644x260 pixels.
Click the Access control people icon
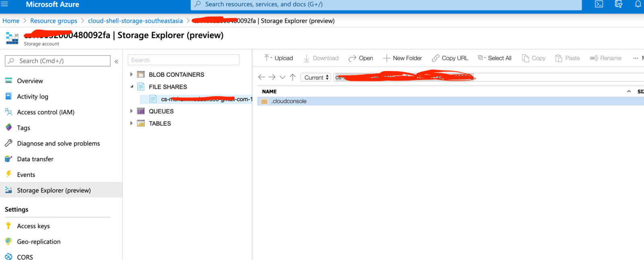[x=8, y=111]
